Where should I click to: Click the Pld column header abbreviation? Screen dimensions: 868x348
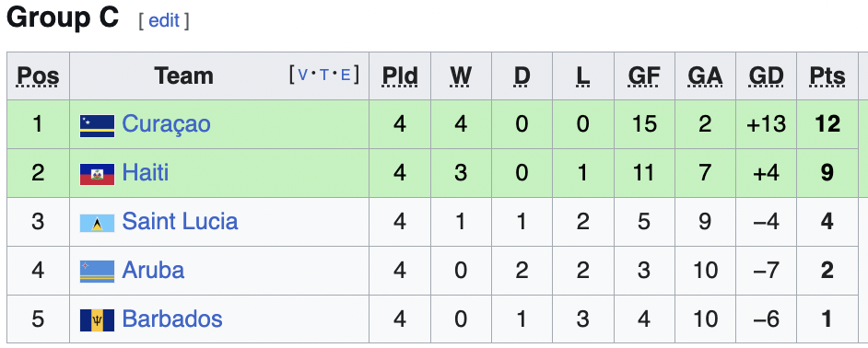click(x=400, y=76)
